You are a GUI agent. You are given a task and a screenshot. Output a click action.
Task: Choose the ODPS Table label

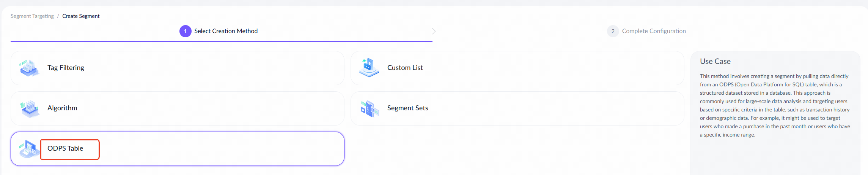coord(65,148)
